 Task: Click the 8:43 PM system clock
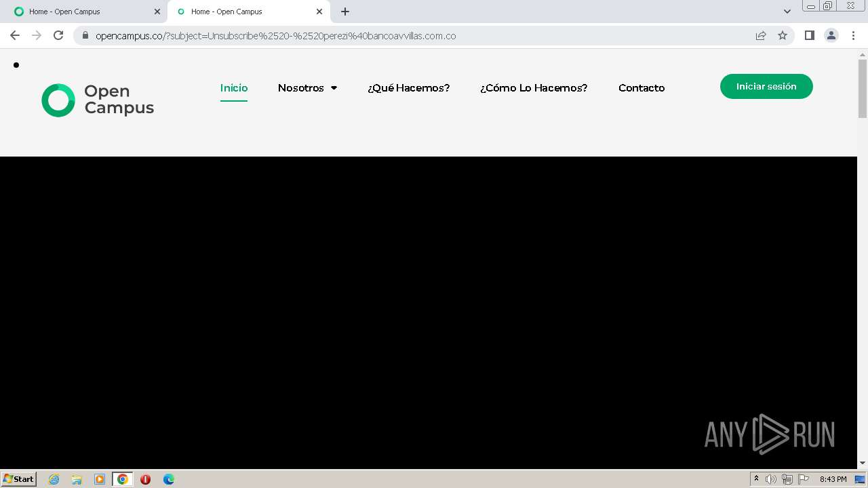[x=833, y=479]
